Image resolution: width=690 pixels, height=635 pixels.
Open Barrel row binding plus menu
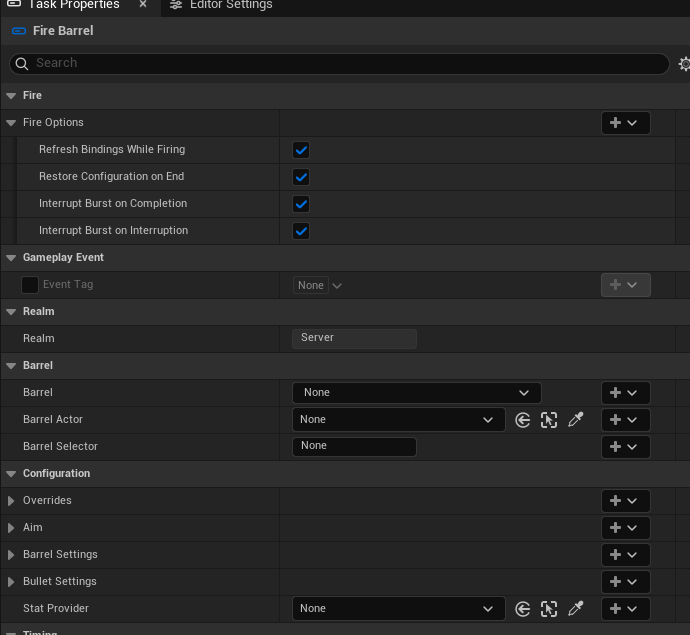click(x=625, y=393)
